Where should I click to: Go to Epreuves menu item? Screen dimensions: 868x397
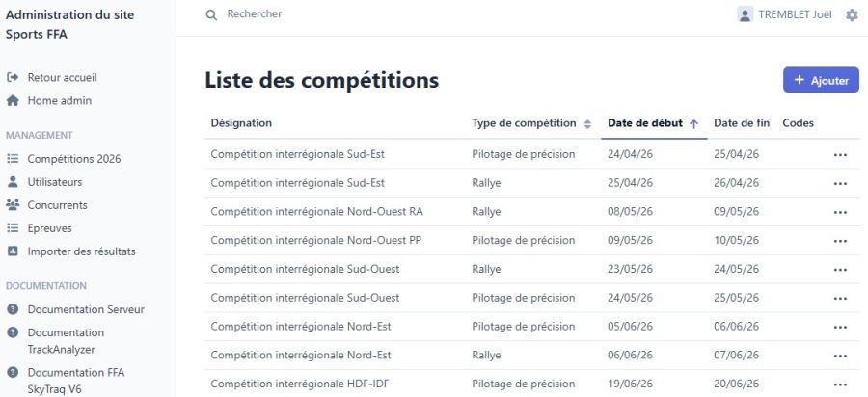[49, 227]
